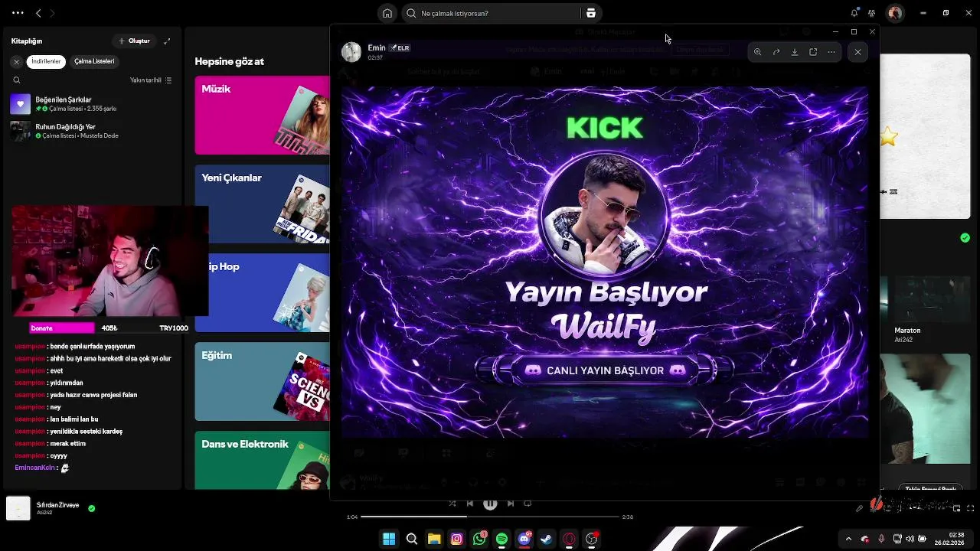Go to Spotify home

point(387,13)
